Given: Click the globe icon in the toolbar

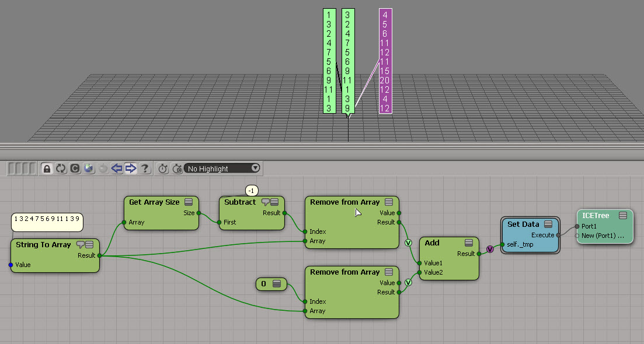Looking at the screenshot, I should click(x=89, y=169).
